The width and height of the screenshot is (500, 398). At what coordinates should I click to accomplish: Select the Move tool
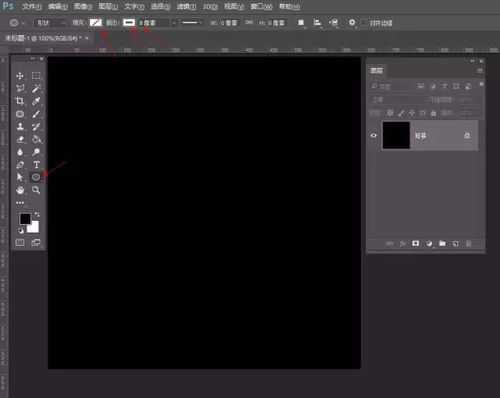click(x=20, y=76)
